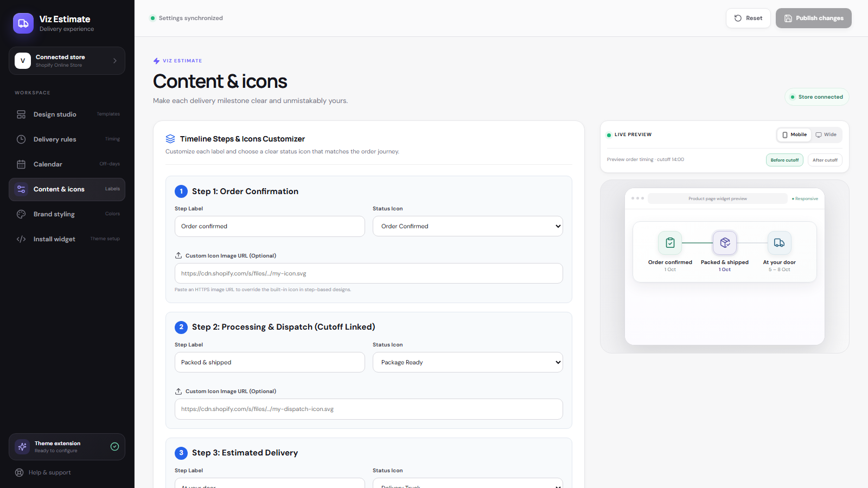Click the Calendar sidebar icon

tap(21, 164)
